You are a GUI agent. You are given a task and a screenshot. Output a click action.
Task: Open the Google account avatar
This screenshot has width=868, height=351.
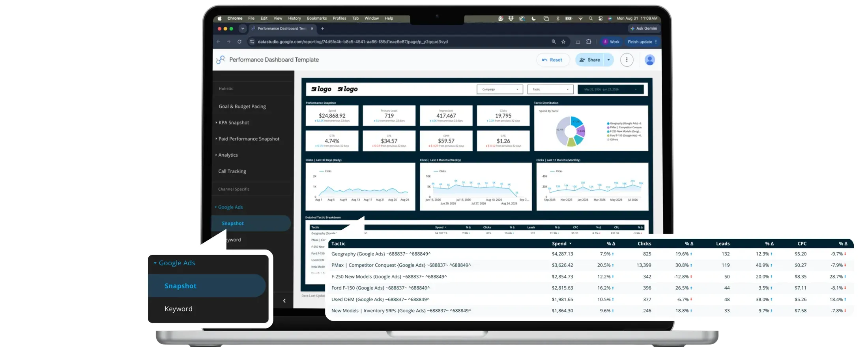[649, 60]
